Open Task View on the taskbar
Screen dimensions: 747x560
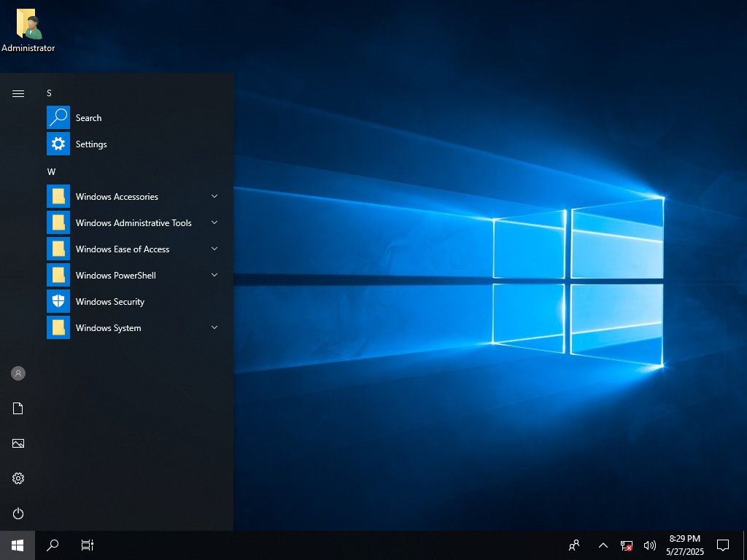88,545
